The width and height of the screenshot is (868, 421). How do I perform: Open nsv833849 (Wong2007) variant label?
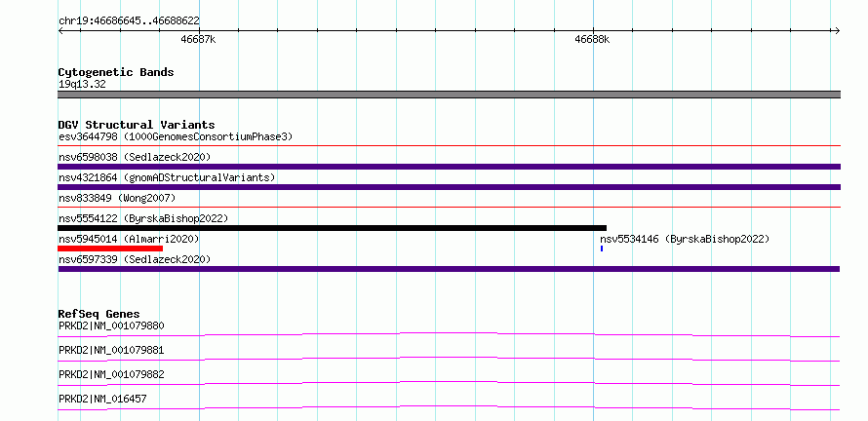point(117,198)
